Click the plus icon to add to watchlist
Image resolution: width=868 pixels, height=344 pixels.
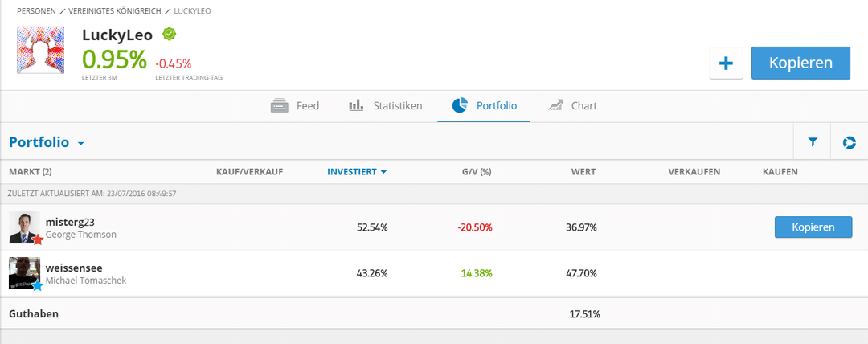tap(726, 63)
